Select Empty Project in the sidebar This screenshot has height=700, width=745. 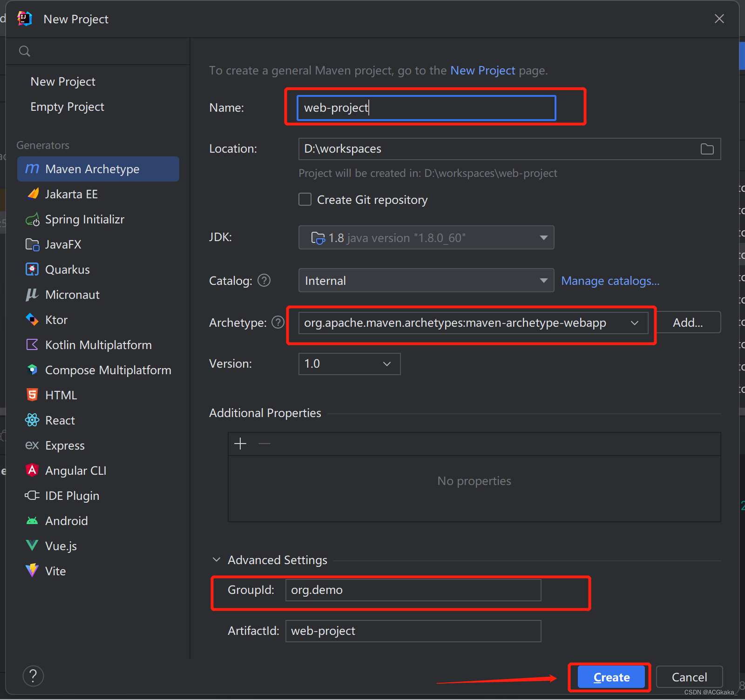tap(67, 107)
